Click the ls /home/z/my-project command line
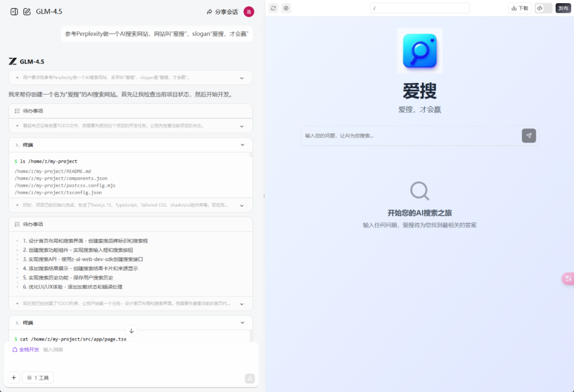This screenshot has width=574, height=392. tap(46, 161)
